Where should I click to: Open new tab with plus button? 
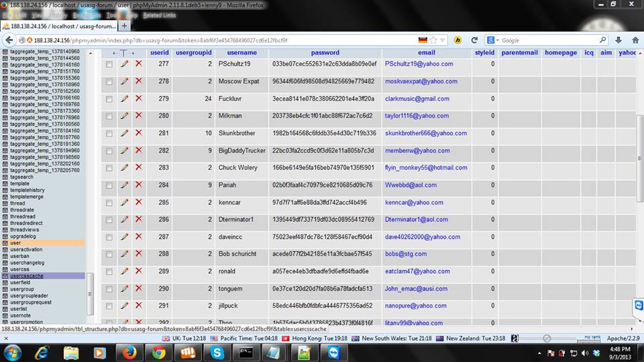point(124,26)
